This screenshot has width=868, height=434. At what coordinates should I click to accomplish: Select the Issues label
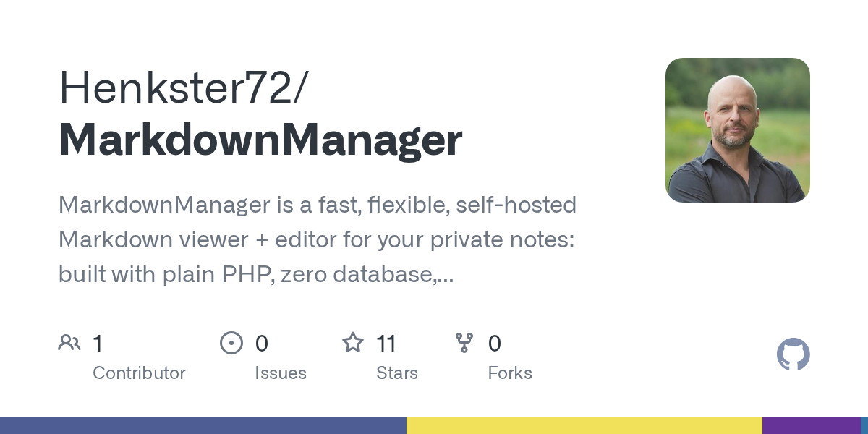(x=281, y=373)
